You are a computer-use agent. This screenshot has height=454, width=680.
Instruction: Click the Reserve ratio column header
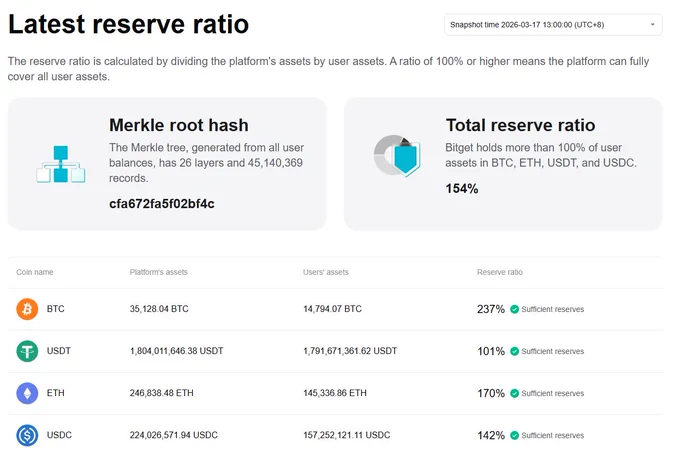500,272
